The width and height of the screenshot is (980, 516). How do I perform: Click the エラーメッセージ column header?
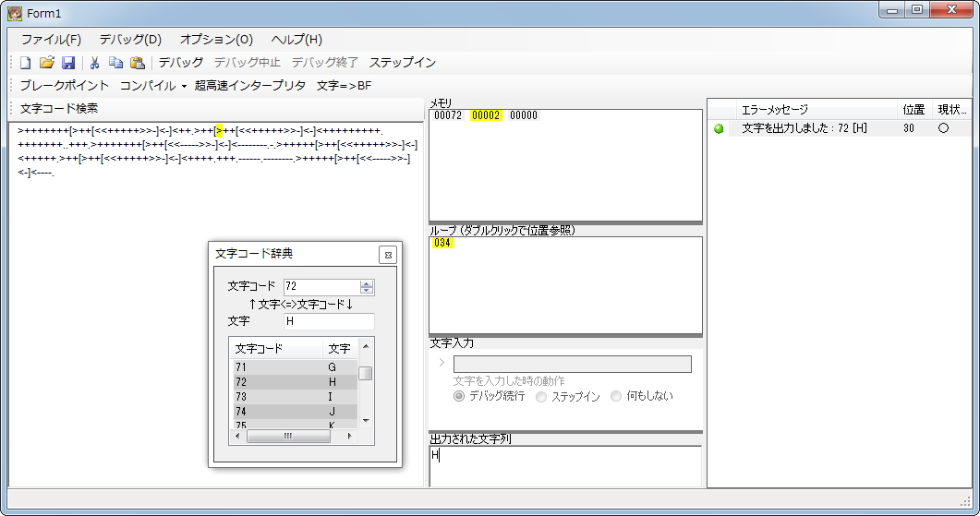pyautogui.click(x=817, y=110)
